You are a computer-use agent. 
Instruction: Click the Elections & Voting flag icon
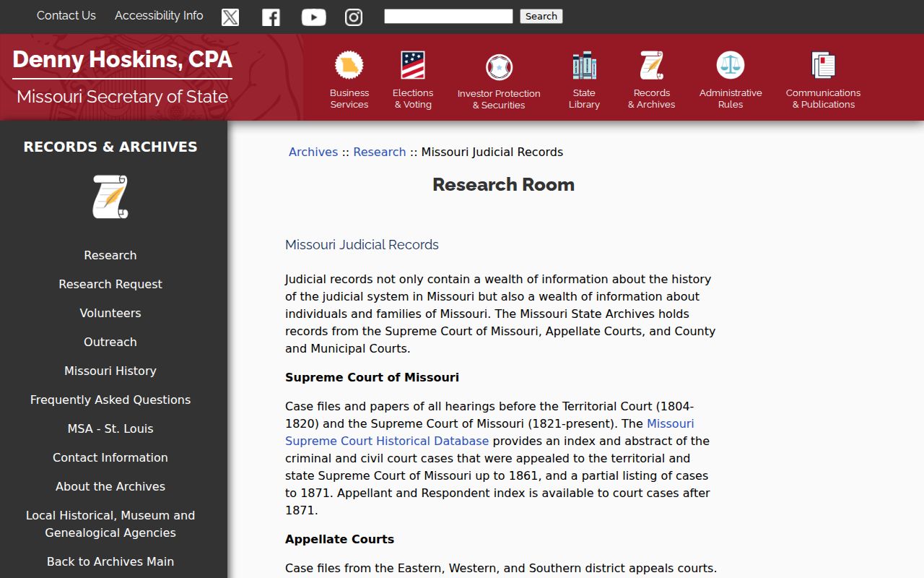pyautogui.click(x=413, y=65)
